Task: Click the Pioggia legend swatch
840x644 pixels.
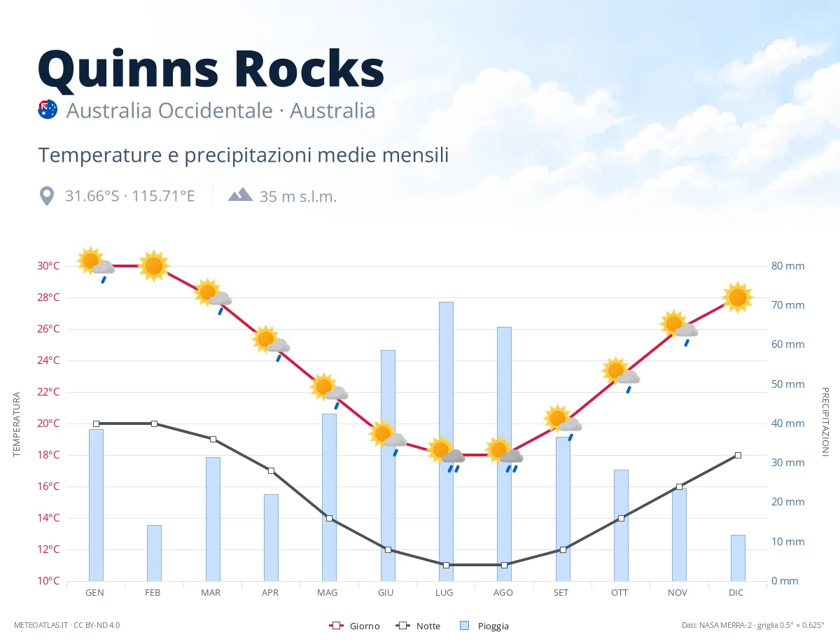Action: (465, 626)
